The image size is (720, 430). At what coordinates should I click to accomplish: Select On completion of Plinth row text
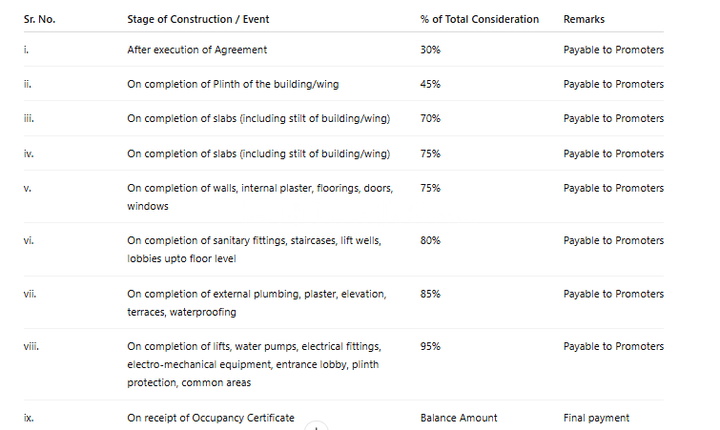click(233, 84)
